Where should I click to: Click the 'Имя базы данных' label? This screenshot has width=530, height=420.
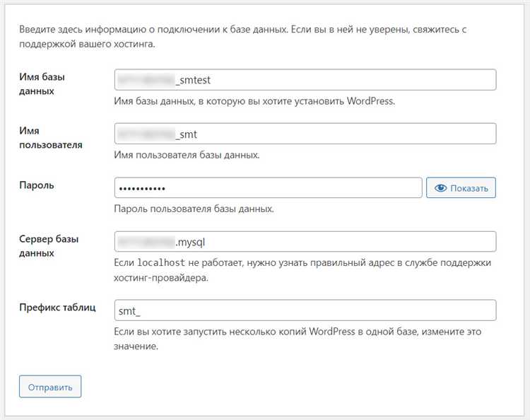click(42, 84)
